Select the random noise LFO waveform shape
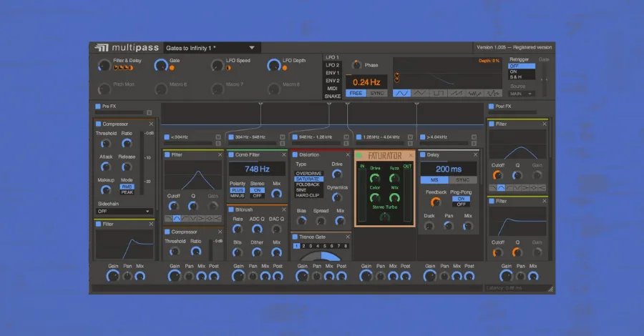 [x=474, y=94]
